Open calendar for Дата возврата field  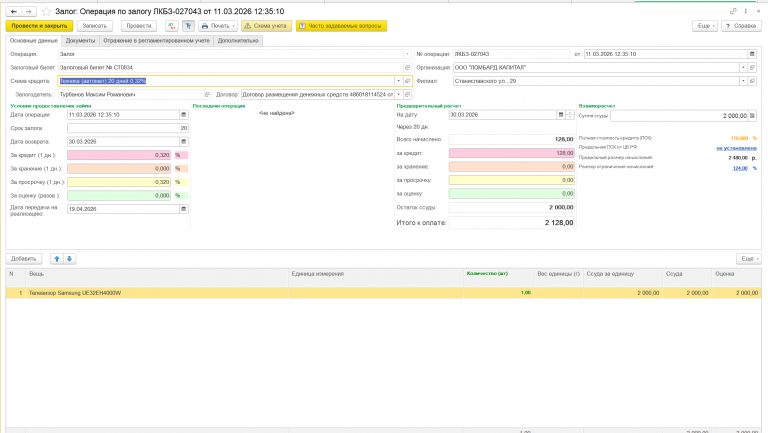[184, 142]
